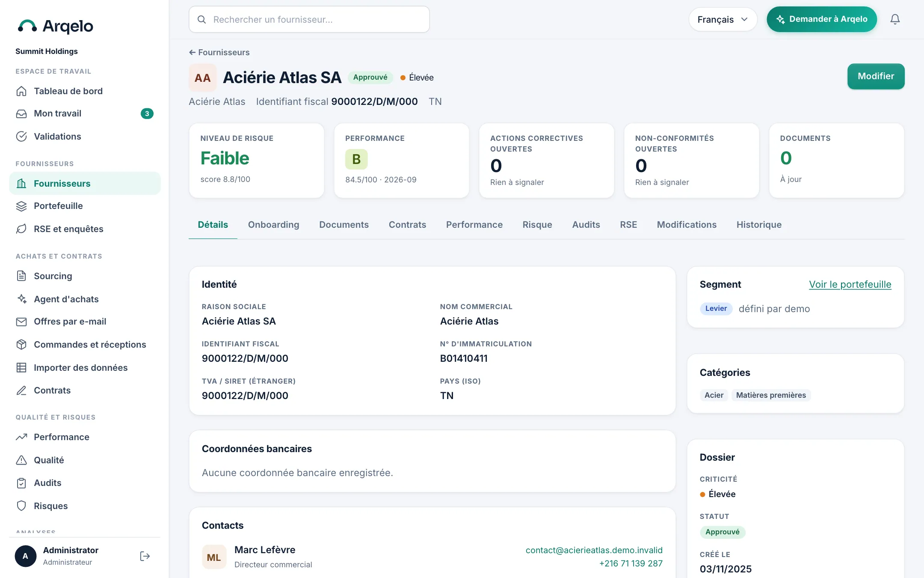Open Tableau de bord home icon

pos(21,91)
